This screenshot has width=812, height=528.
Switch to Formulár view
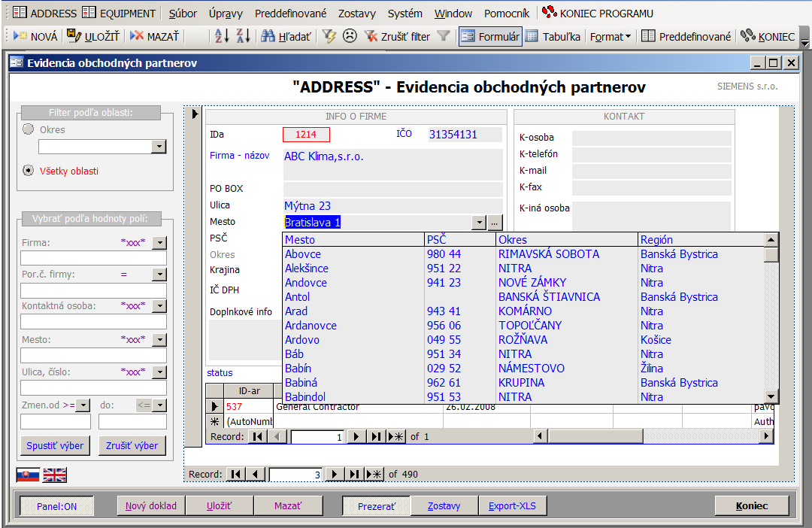tap(490, 36)
